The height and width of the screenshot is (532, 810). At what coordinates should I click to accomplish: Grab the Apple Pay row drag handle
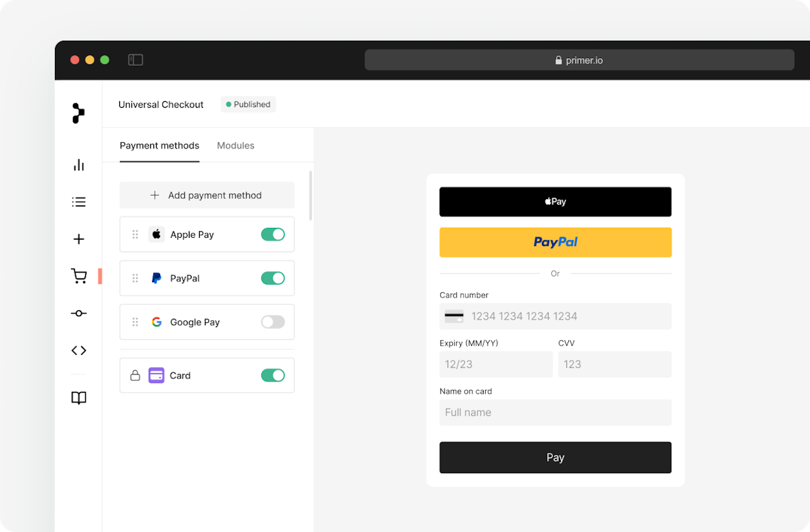tap(135, 235)
